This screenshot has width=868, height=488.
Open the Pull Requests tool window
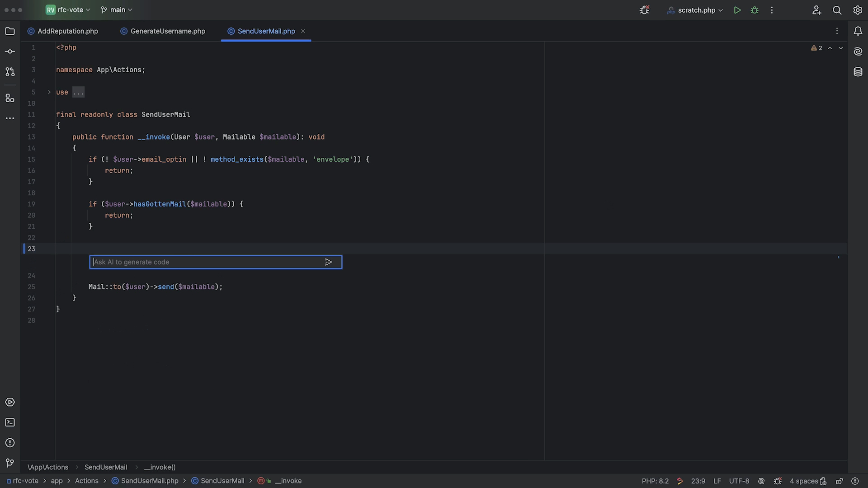pyautogui.click(x=10, y=72)
